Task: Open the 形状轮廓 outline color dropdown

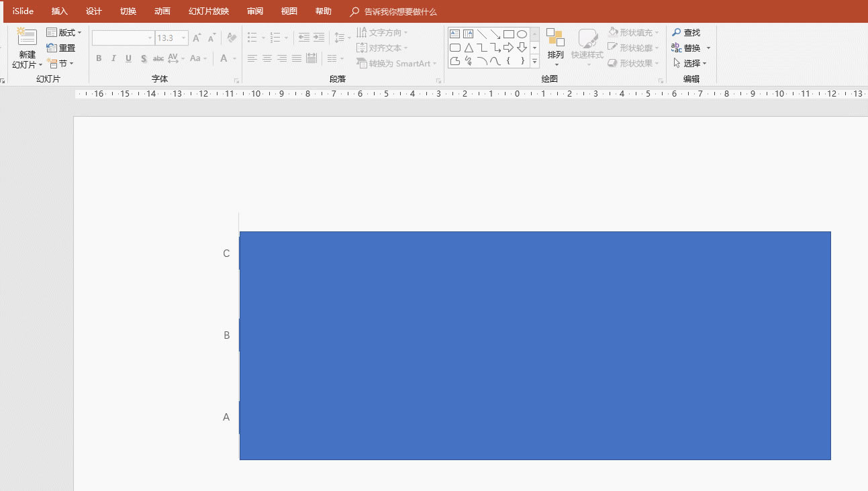Action: pos(634,48)
